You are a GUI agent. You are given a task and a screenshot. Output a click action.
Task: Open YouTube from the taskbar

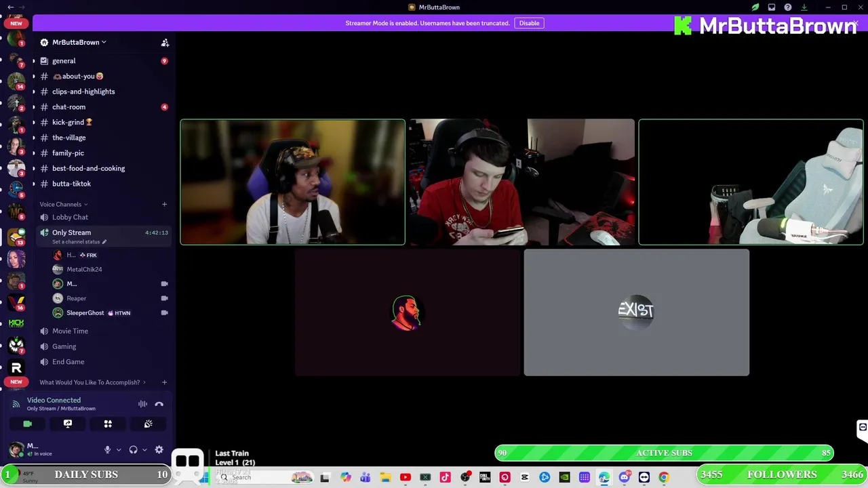click(x=406, y=478)
